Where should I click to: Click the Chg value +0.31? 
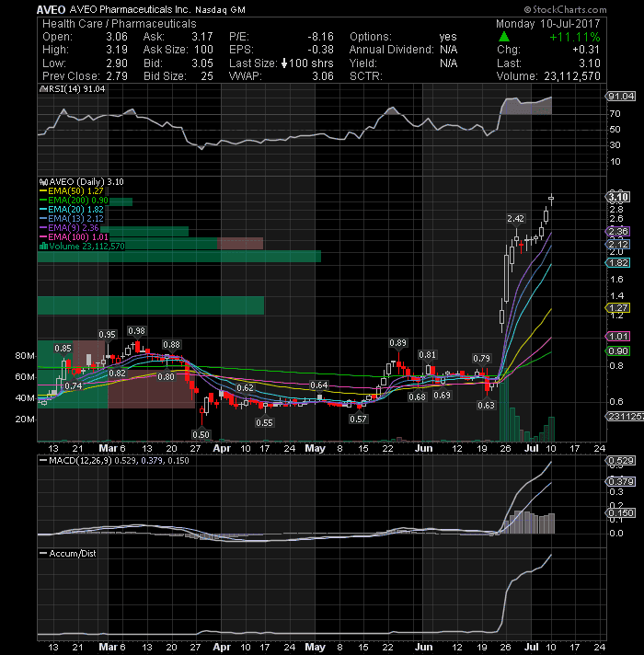tap(586, 50)
